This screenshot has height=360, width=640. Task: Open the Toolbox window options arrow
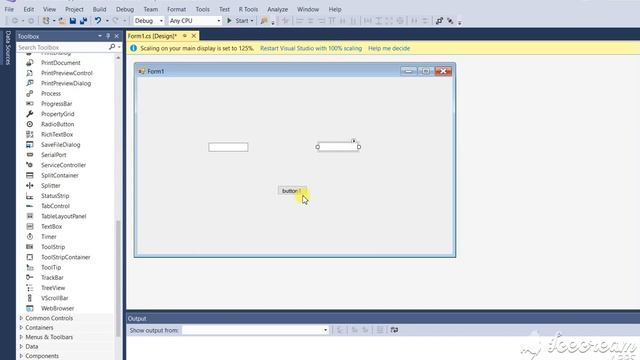coord(100,36)
